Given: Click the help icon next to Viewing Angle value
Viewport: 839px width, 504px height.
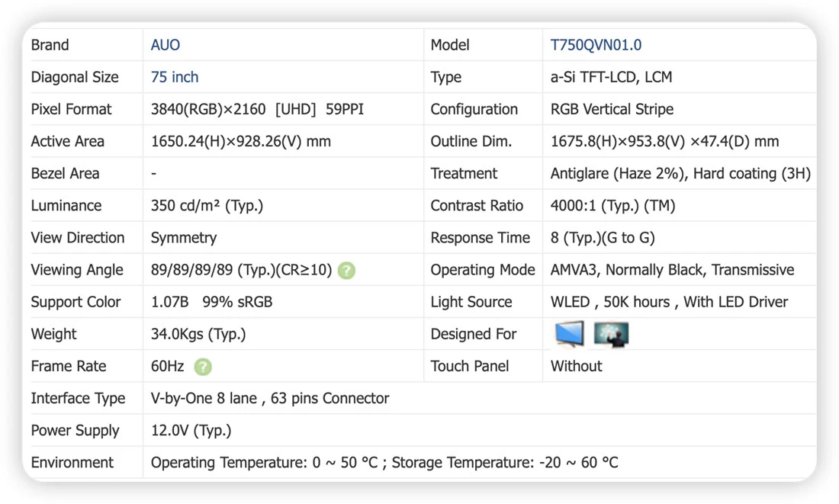Looking at the screenshot, I should [x=347, y=270].
